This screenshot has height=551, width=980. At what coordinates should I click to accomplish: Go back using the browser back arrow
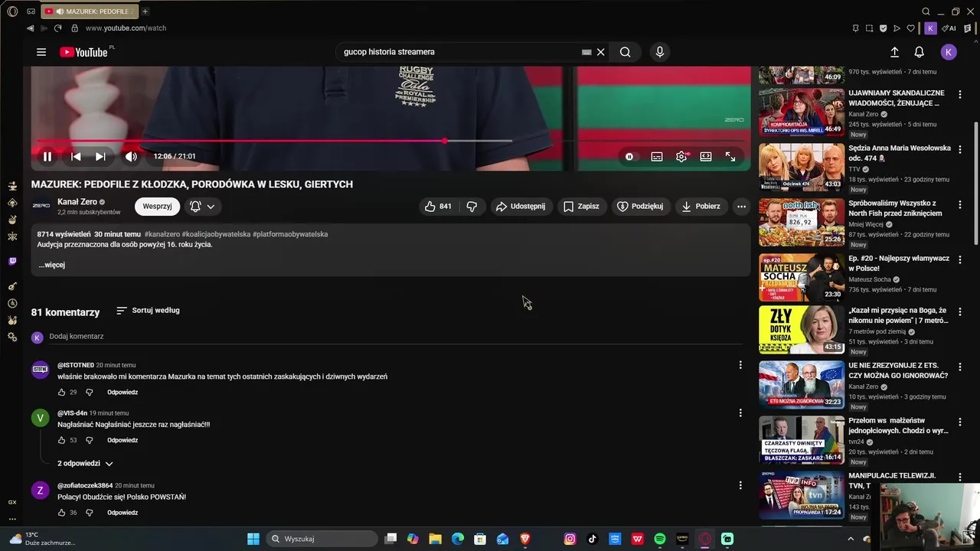pos(30,28)
